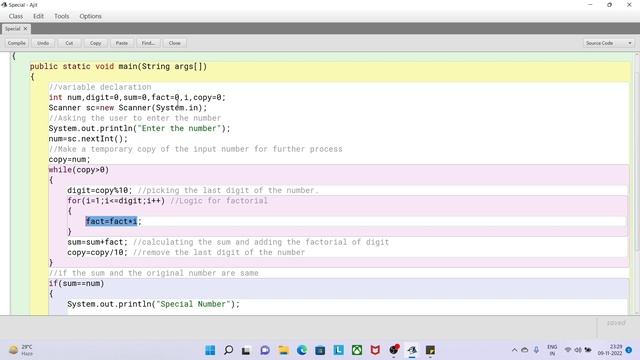
Task: Open the Xbox app from taskbar
Action: click(x=357, y=350)
